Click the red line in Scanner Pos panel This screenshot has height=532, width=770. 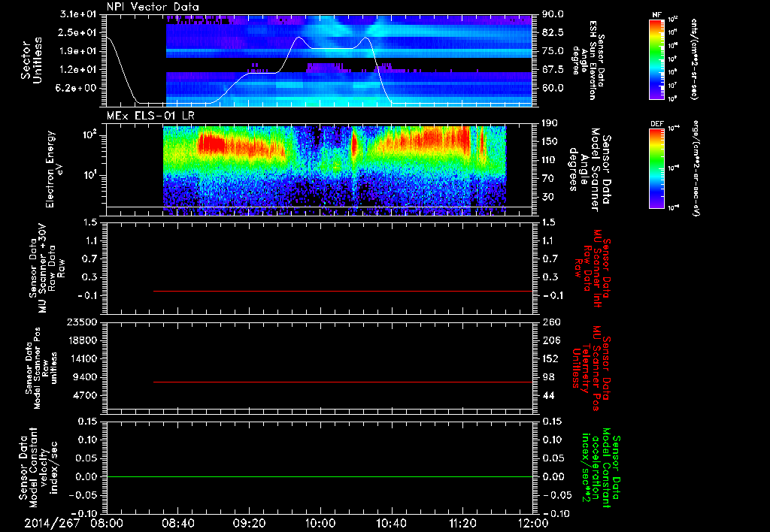pos(343,382)
